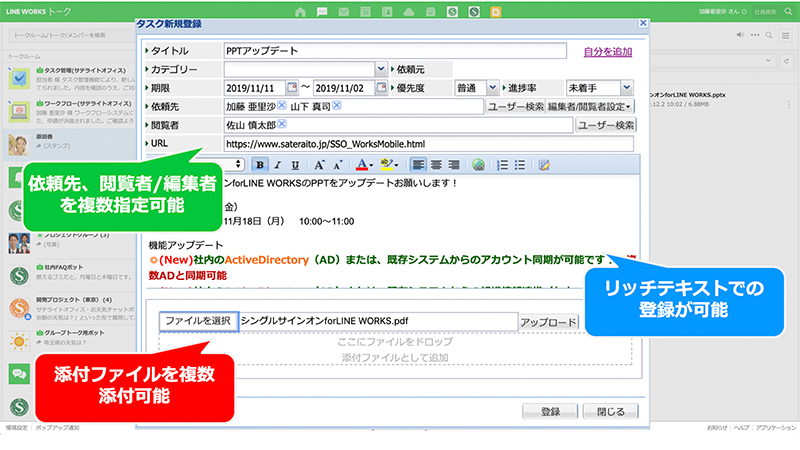Click the 閉じる button
This screenshot has height=450, width=800.
(x=611, y=411)
